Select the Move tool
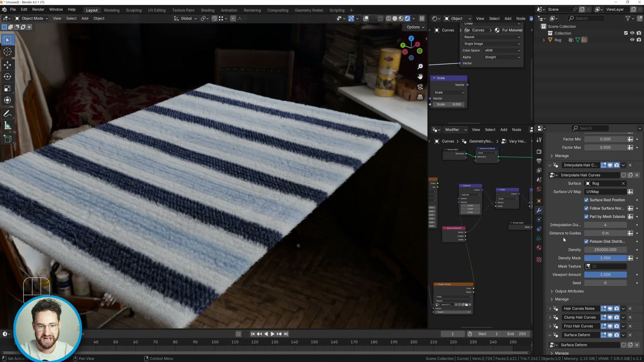Screen dimensions: 644x362 [x=7, y=65]
